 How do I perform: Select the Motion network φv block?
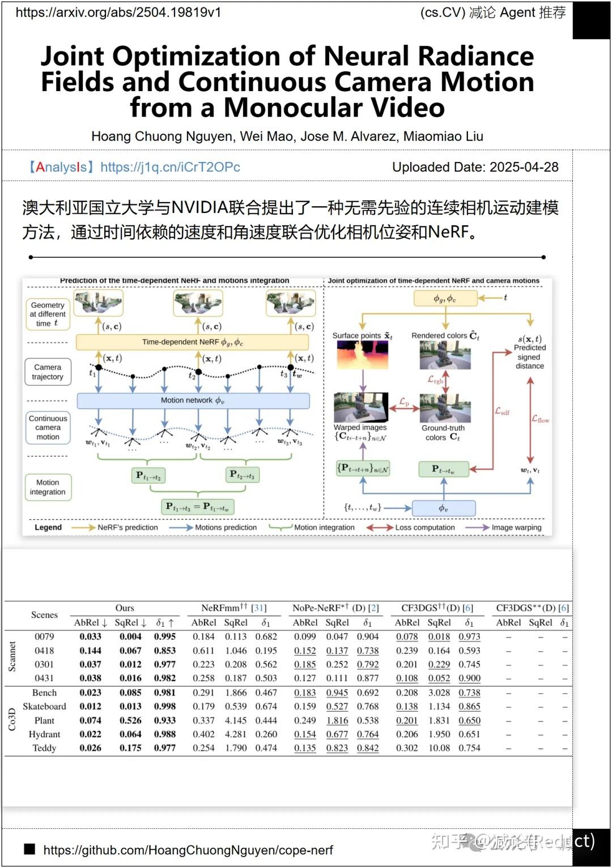[193, 400]
